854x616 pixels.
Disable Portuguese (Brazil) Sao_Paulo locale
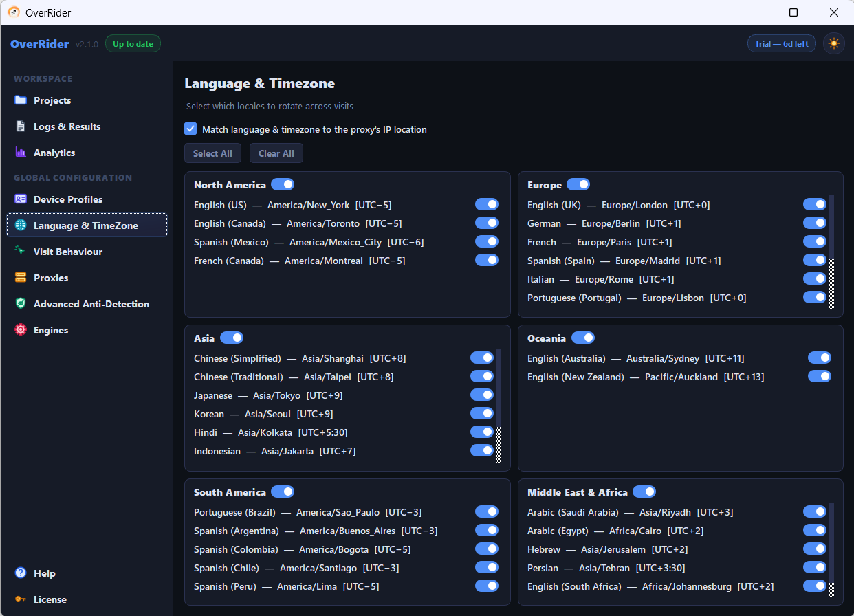[487, 511]
